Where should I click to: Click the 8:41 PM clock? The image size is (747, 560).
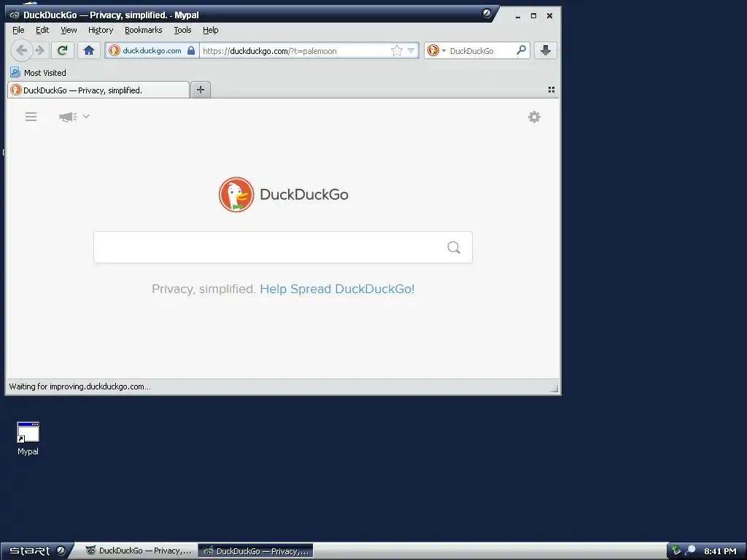tap(720, 551)
